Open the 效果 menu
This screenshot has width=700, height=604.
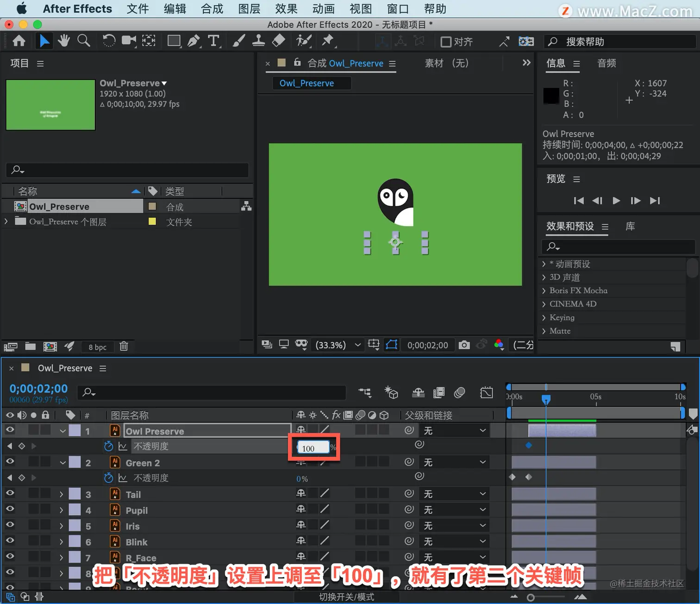(286, 9)
